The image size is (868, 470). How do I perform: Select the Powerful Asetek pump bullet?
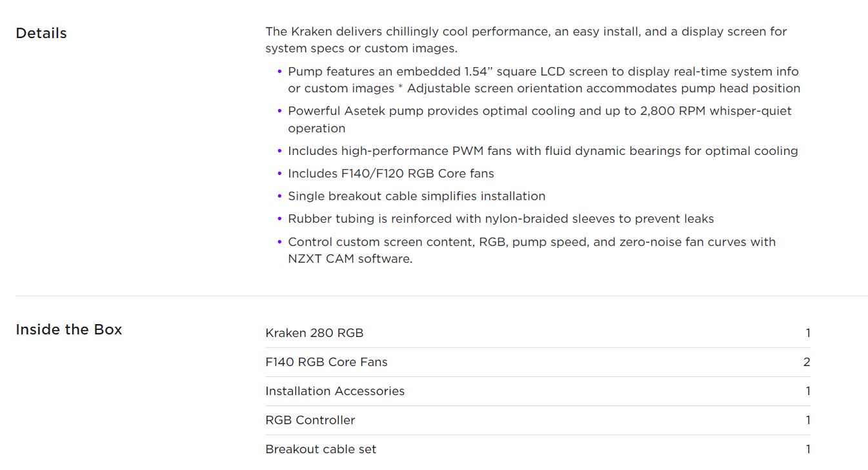pyautogui.click(x=539, y=119)
